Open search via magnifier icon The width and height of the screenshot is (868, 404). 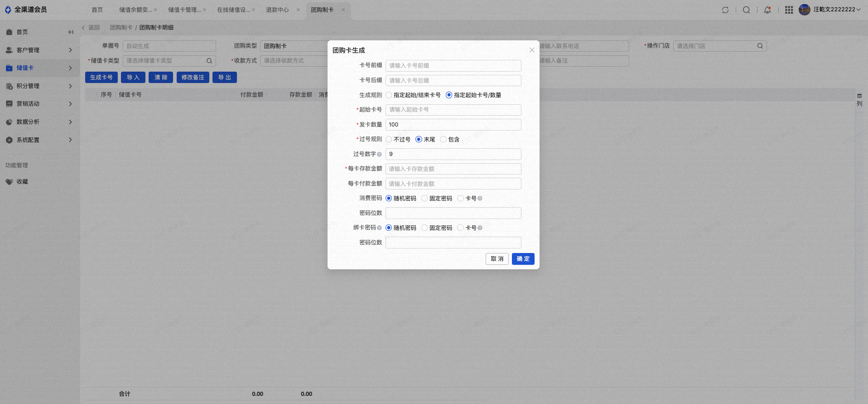(x=746, y=10)
